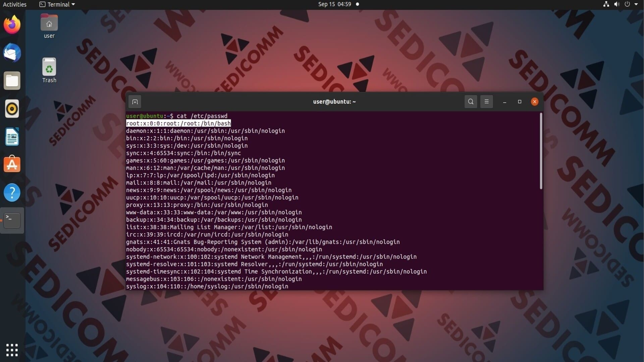This screenshot has width=644, height=362.
Task: Close the terminal window
Action: coord(535,102)
